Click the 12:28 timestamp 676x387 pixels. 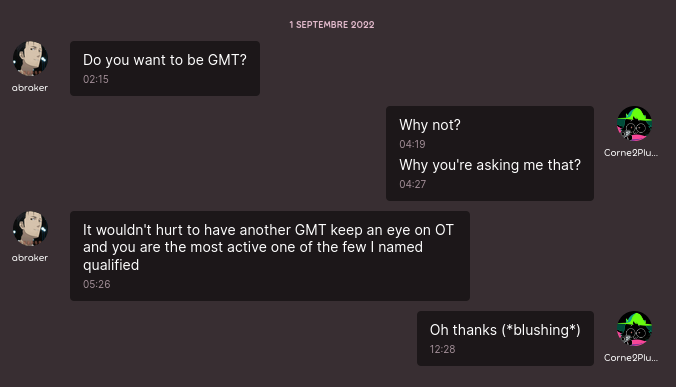(x=442, y=350)
